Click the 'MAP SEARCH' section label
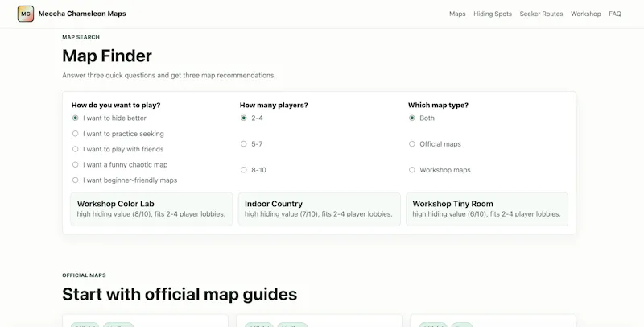 pyautogui.click(x=81, y=37)
